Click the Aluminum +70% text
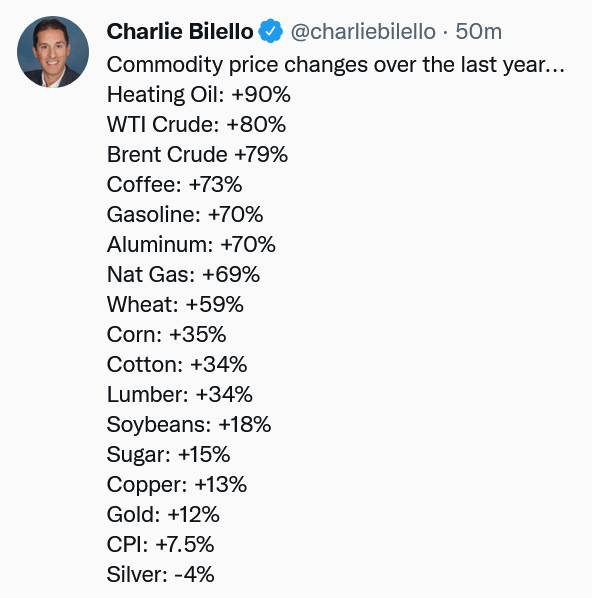 click(x=191, y=244)
